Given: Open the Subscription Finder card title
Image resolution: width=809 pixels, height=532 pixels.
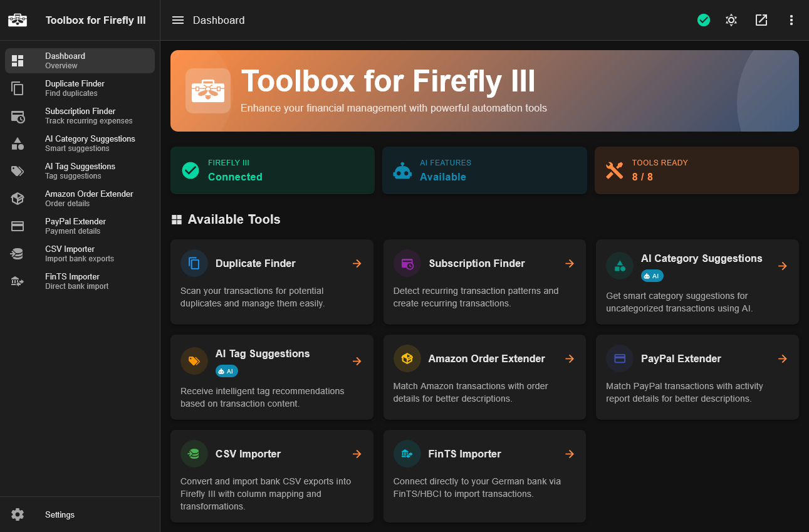Looking at the screenshot, I should click(477, 263).
